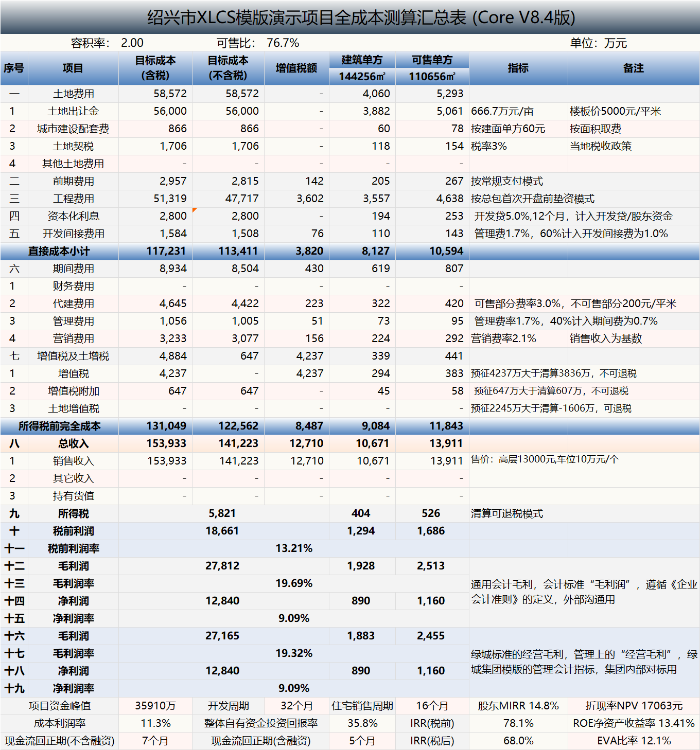Select the 目标成本（含税）column header

pyautogui.click(x=155, y=67)
